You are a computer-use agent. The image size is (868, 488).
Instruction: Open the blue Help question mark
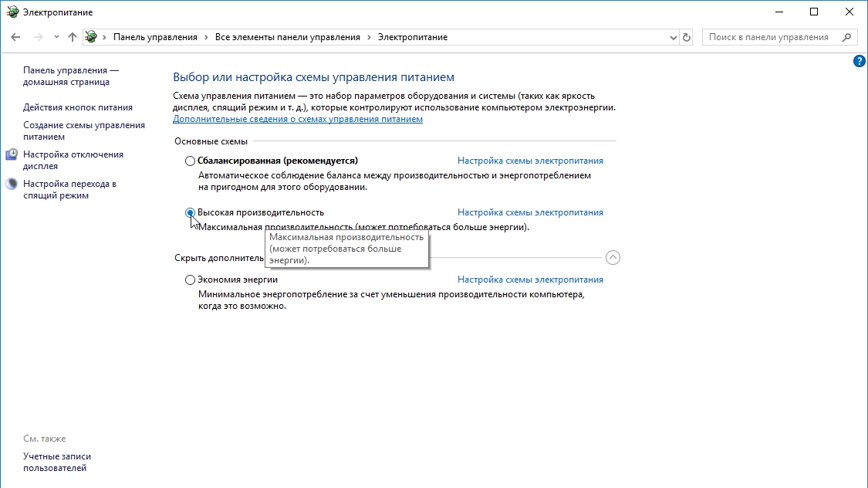(x=860, y=61)
